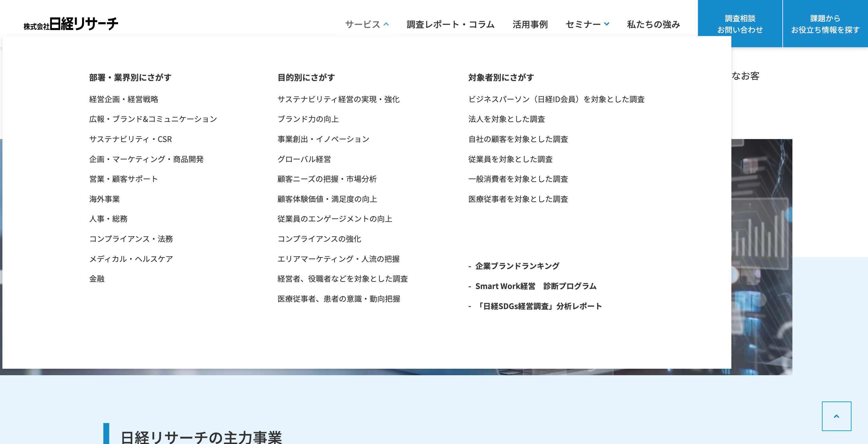The width and height of the screenshot is (868, 444).
Task: Open 企業ブランドランキング link
Action: (517, 266)
